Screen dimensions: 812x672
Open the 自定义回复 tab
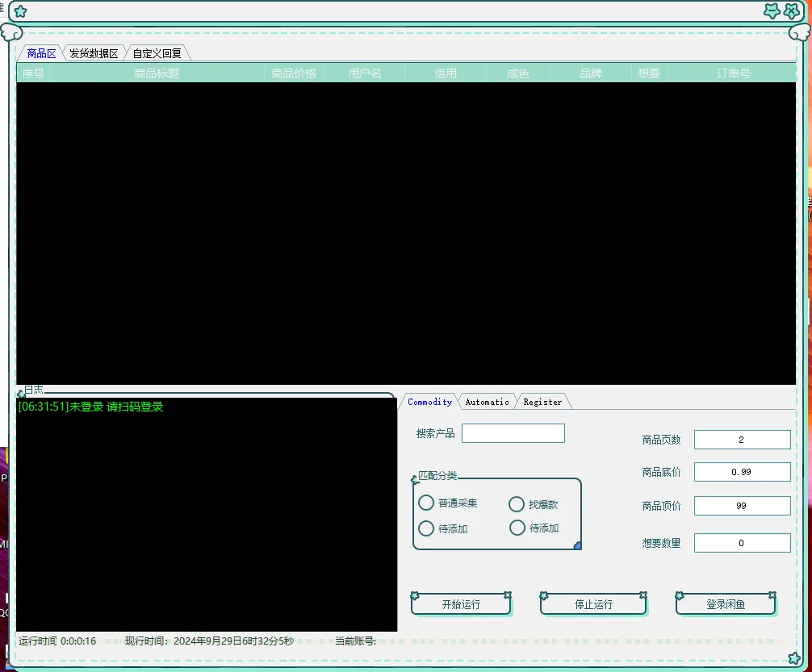pyautogui.click(x=157, y=54)
